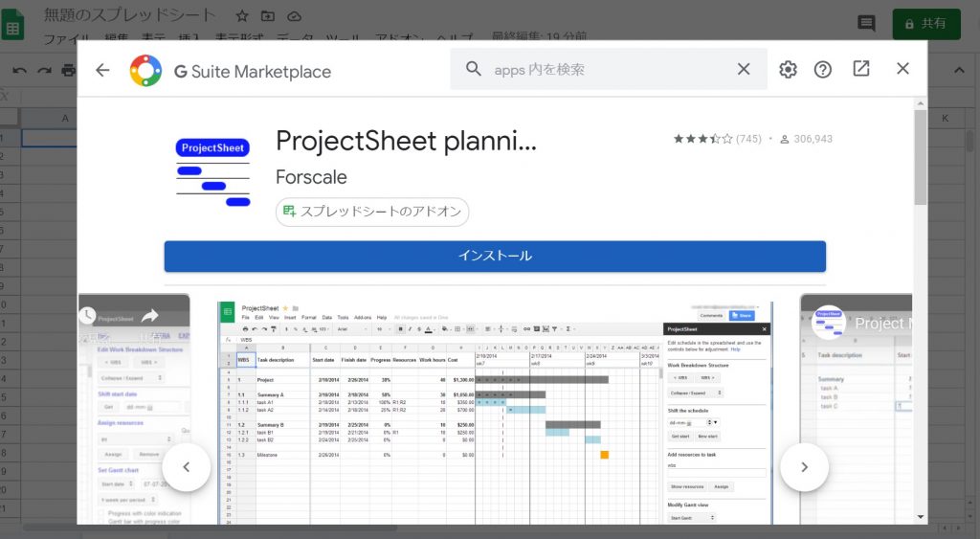This screenshot has width=980, height=539.
Task: Select column A header in Sheets
Action: tap(49, 118)
